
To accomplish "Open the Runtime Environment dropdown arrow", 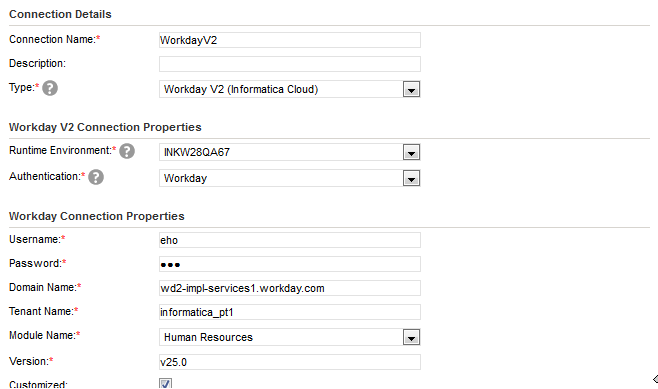I will pos(411,152).
